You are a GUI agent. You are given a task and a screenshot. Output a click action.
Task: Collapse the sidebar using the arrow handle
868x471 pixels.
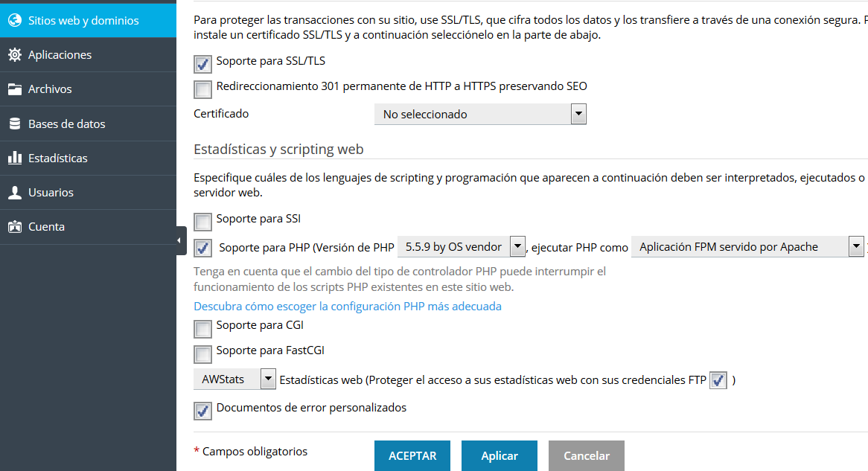[x=180, y=240]
